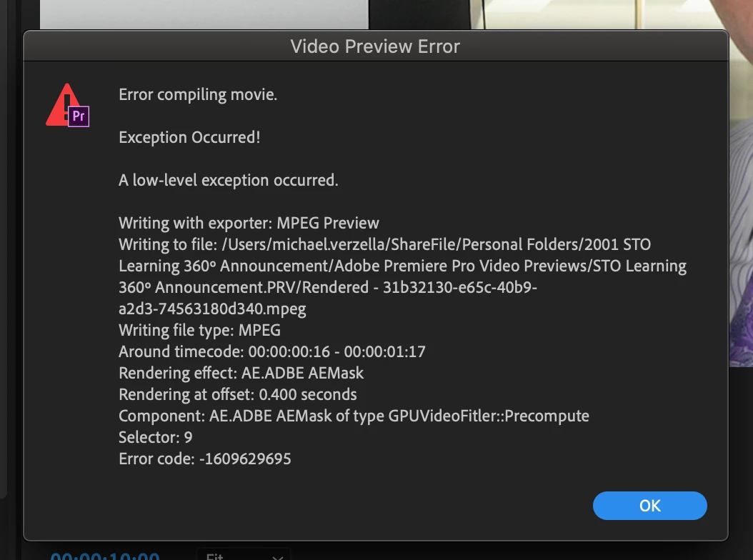The width and height of the screenshot is (753, 560).
Task: Click the 'Exception Occurred!' text line
Action: click(x=190, y=137)
